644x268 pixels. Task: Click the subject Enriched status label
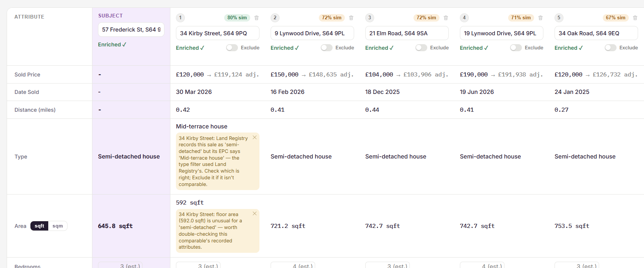(112, 45)
